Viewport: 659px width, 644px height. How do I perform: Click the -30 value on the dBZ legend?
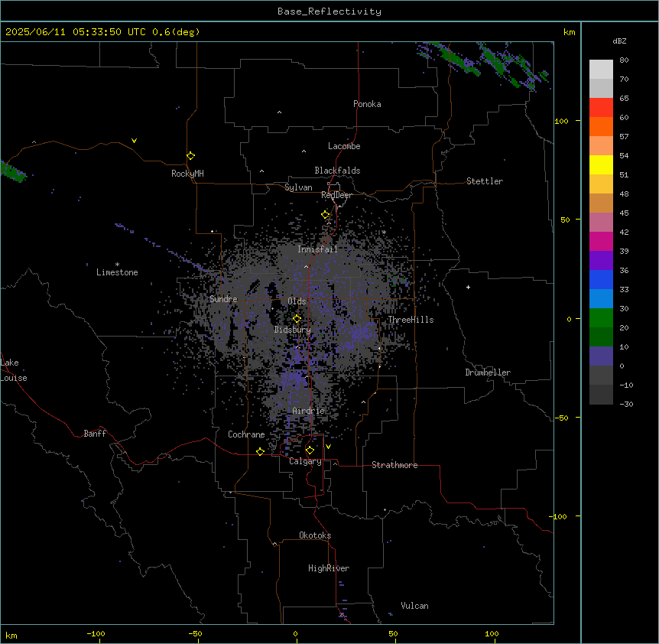[x=626, y=404]
